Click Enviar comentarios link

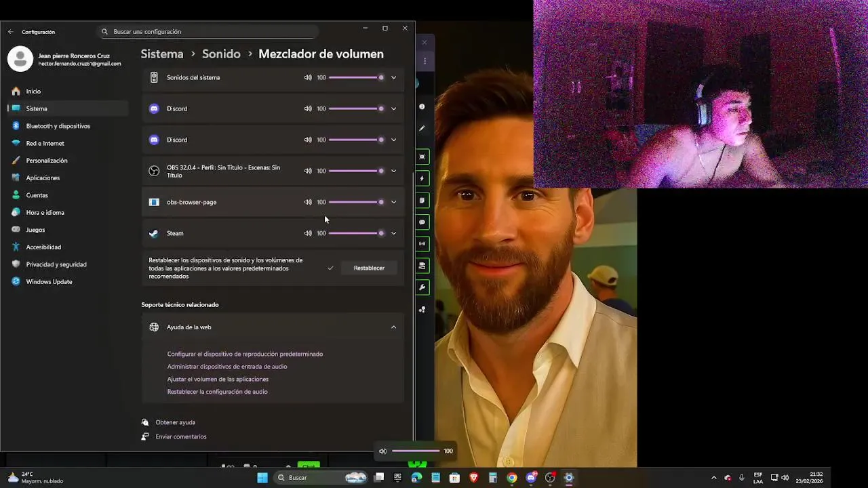pyautogui.click(x=180, y=436)
